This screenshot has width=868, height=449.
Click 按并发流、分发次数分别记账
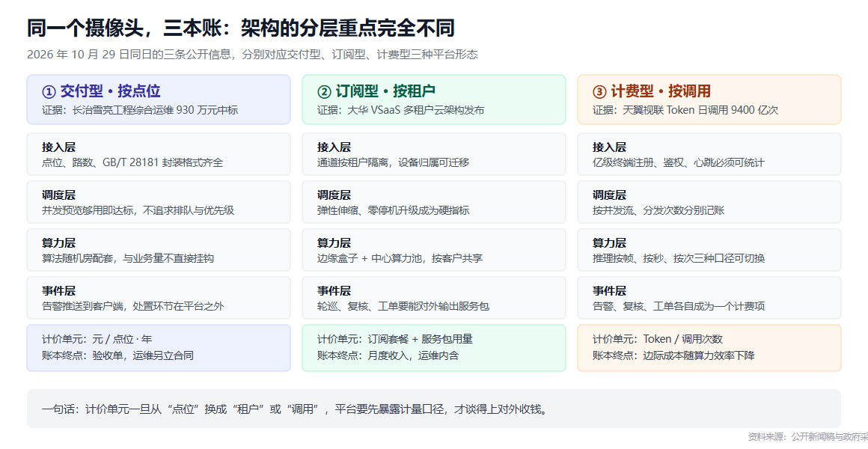click(x=658, y=210)
